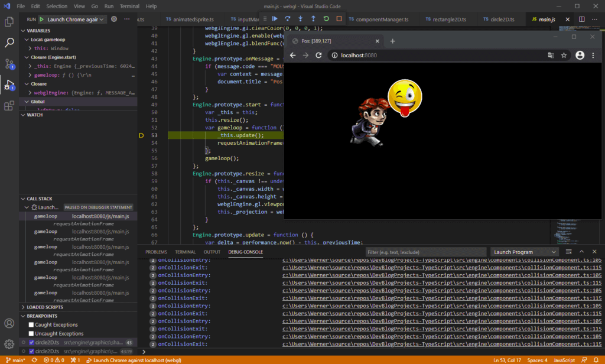The height and width of the screenshot is (364, 605).
Task: Click the Continue debug toolbar icon
Action: coord(275,19)
